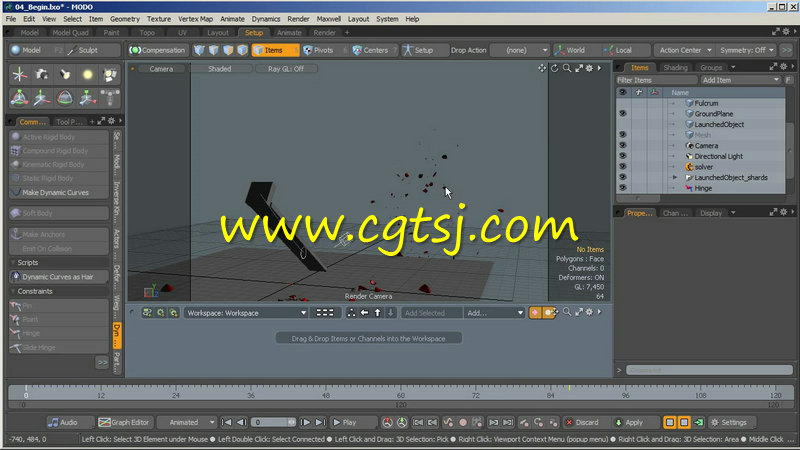The image size is (800, 450).
Task: Click the red record keyframe icon
Action: click(x=463, y=422)
